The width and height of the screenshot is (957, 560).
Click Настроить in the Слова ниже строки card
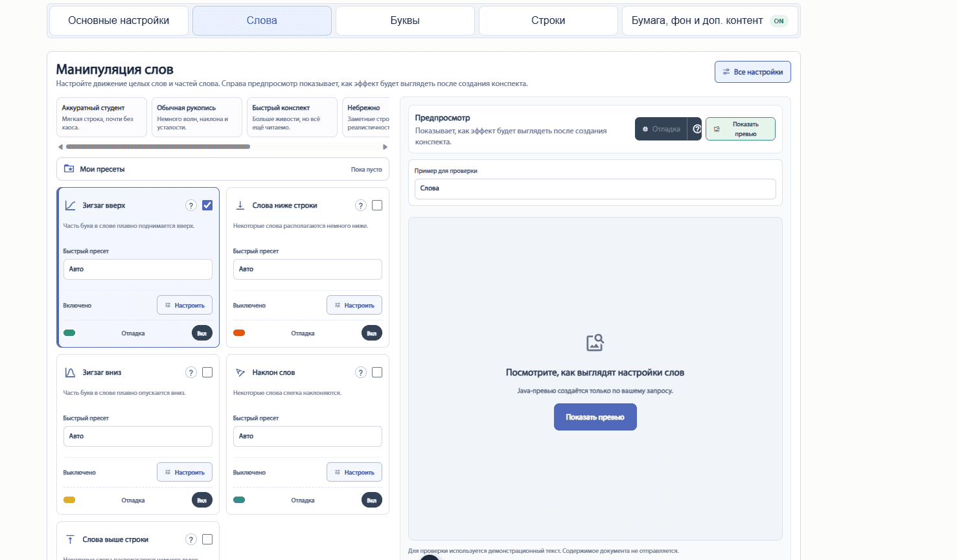tap(354, 306)
